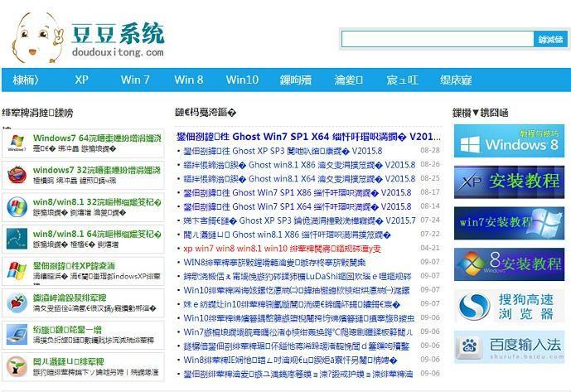Open Ghost Win7 SP1 X86 V2015.8 article dated 08-17
Screen dimensions: 571x392
click(x=298, y=192)
